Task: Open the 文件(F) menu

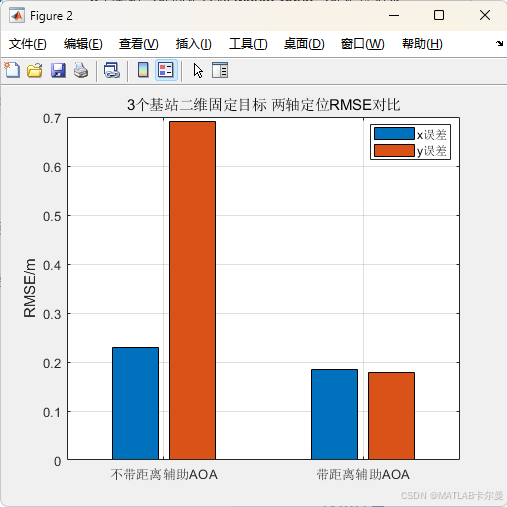Action: coord(27,44)
